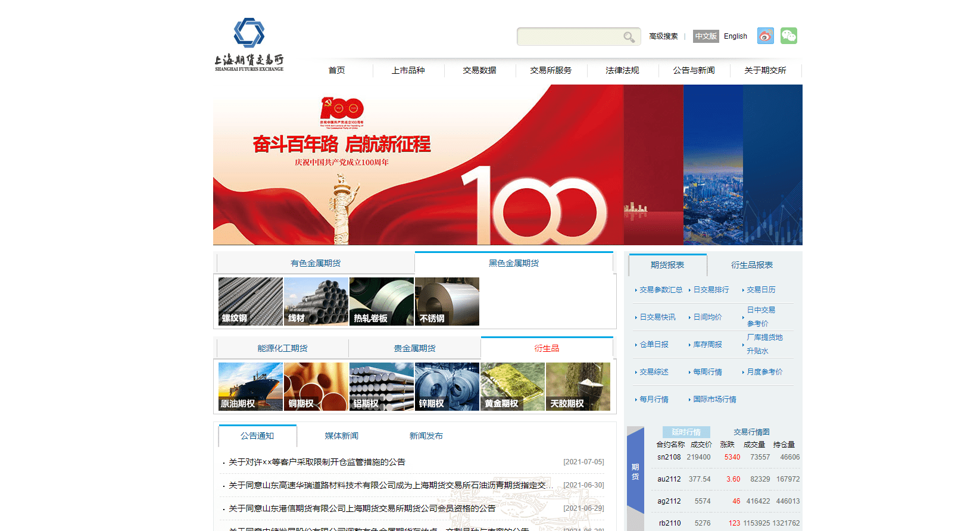
Task: Show the 交易行情图 chart view
Action: (751, 432)
